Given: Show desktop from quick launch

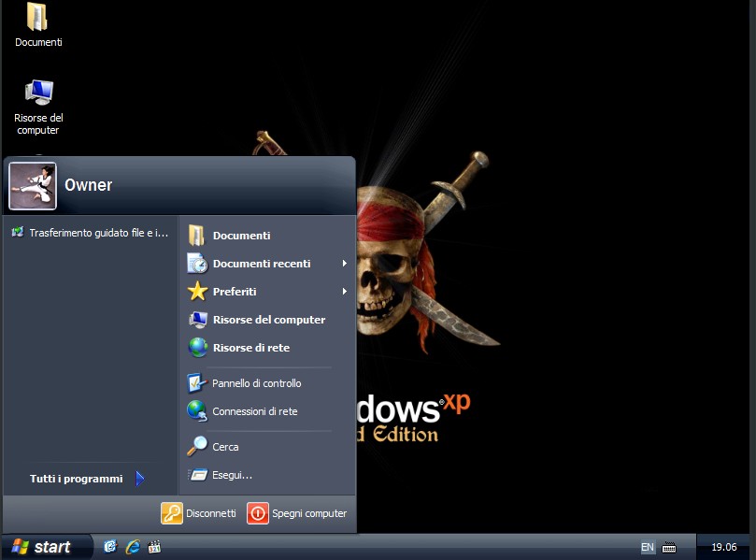Looking at the screenshot, I should [110, 547].
